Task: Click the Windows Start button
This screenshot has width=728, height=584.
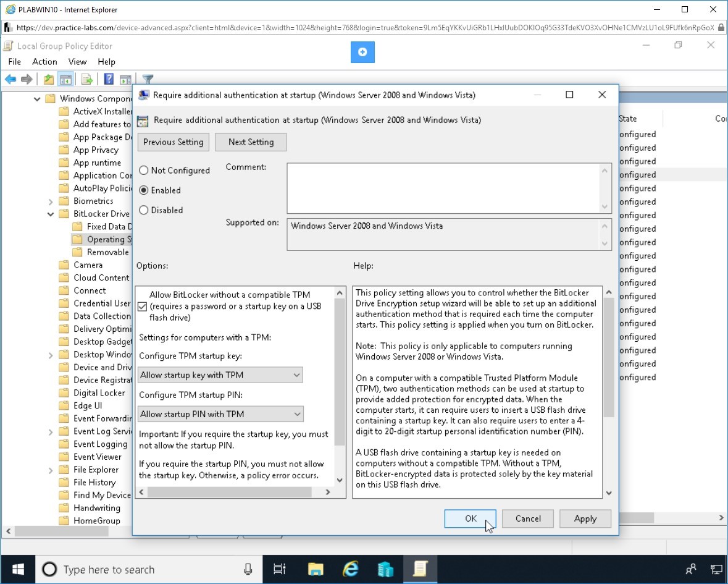Action: click(18, 569)
